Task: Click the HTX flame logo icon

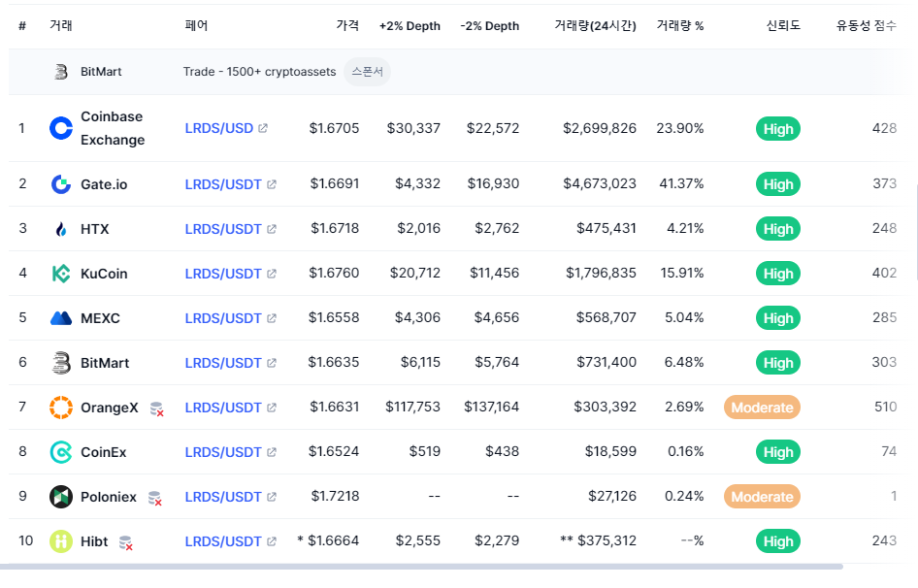Action: coord(61,229)
